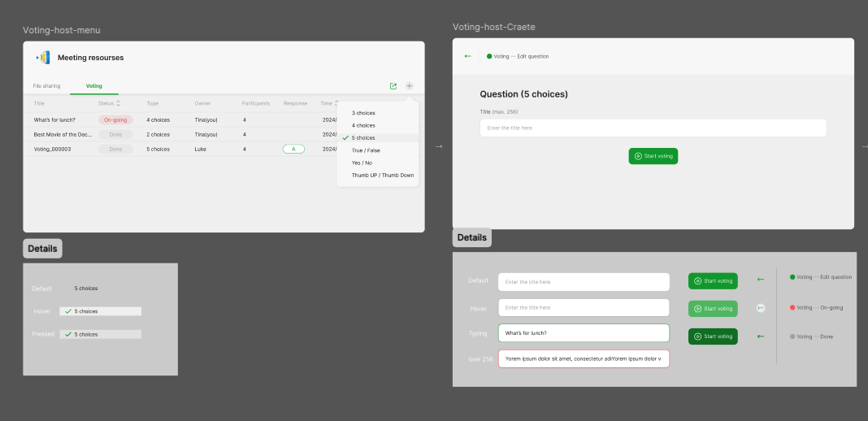Click the Pressed state checked 5 choices item
This screenshot has width=868, height=421.
(101, 334)
